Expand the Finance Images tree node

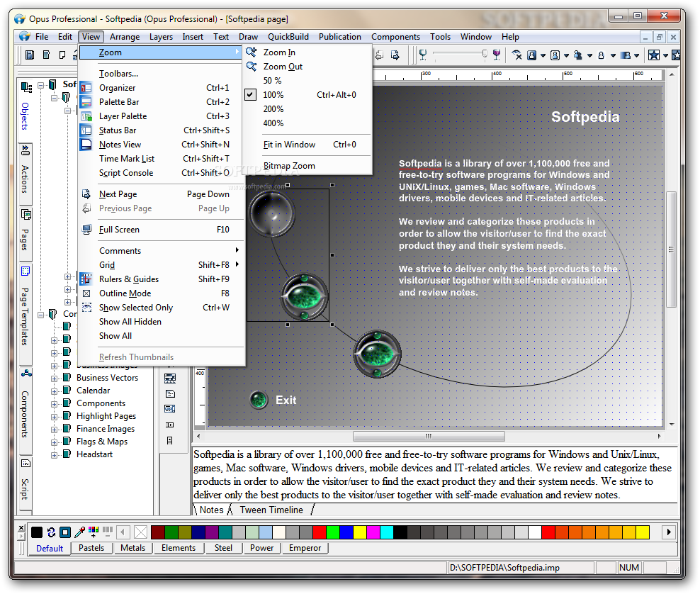tap(54, 430)
